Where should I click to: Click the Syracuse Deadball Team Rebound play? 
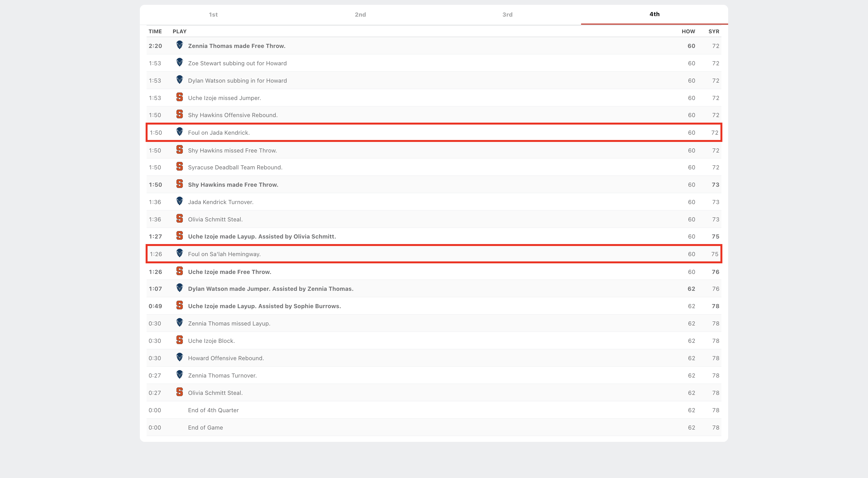click(235, 168)
